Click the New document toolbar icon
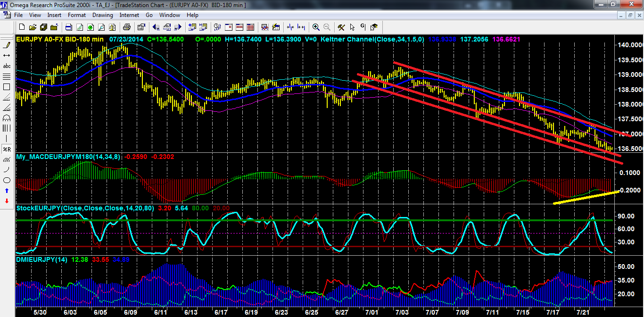The height and width of the screenshot is (317, 644). [21, 27]
